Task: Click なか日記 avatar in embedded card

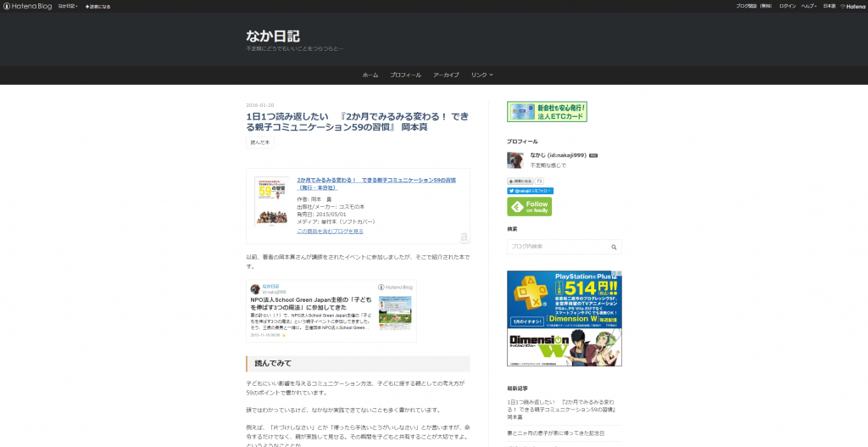Action: (x=255, y=289)
